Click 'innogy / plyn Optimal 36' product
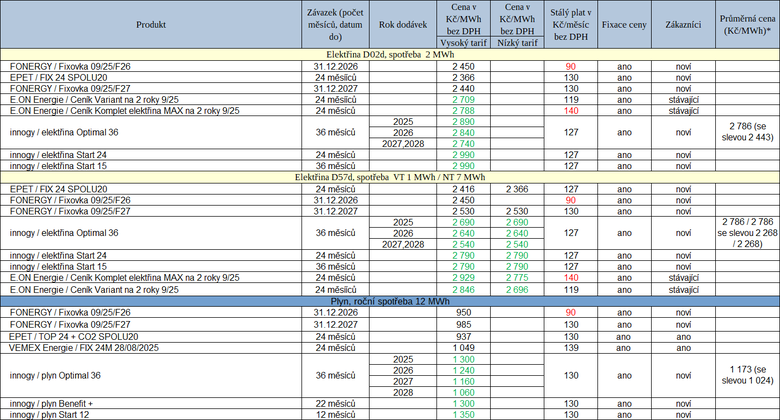The width and height of the screenshot is (780, 420). [x=55, y=376]
